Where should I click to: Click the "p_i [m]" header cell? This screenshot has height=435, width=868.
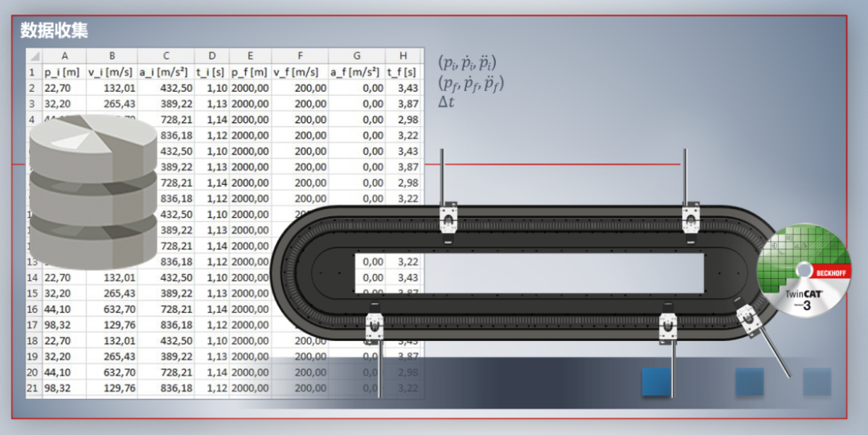(x=64, y=72)
